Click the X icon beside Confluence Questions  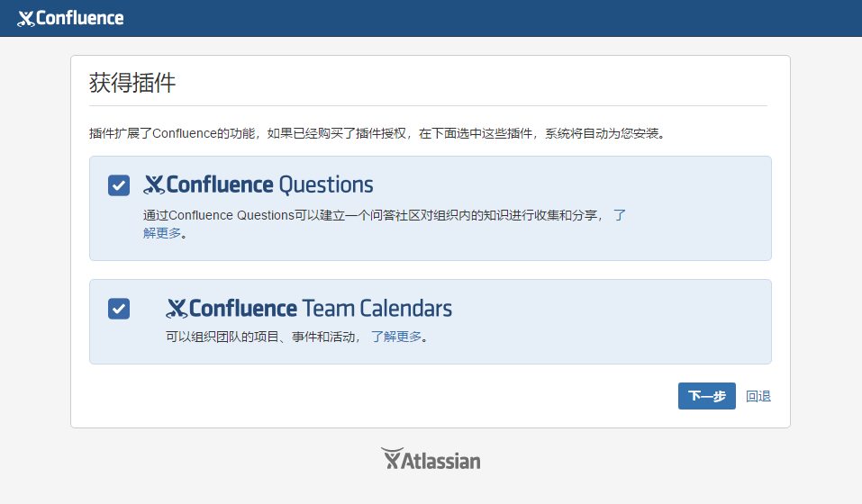pos(154,185)
